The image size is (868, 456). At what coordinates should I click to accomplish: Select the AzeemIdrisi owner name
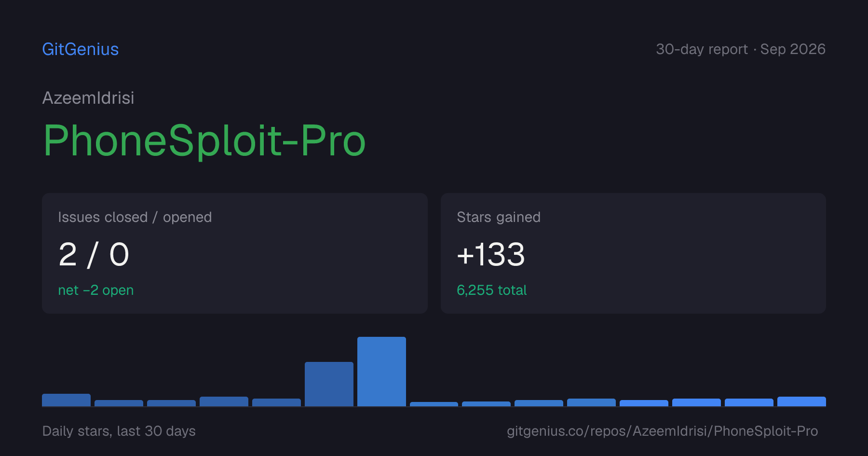[x=88, y=98]
